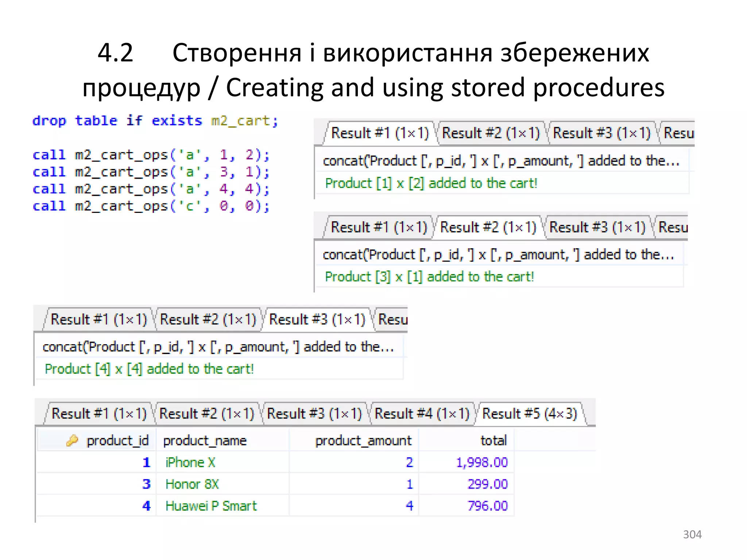Select Result #2 tab above 'Product [3] x [1]' row
The width and height of the screenshot is (747, 560).
[x=488, y=227]
